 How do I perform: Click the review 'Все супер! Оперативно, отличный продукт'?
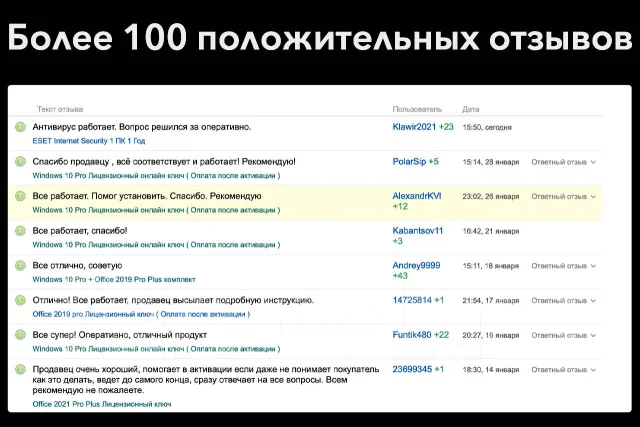pos(120,335)
